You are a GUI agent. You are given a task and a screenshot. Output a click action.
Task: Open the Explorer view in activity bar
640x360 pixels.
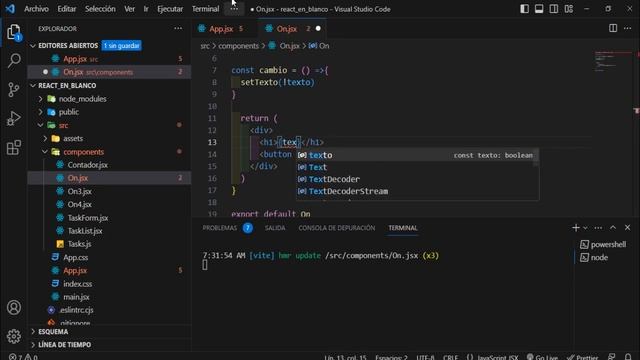(x=14, y=32)
